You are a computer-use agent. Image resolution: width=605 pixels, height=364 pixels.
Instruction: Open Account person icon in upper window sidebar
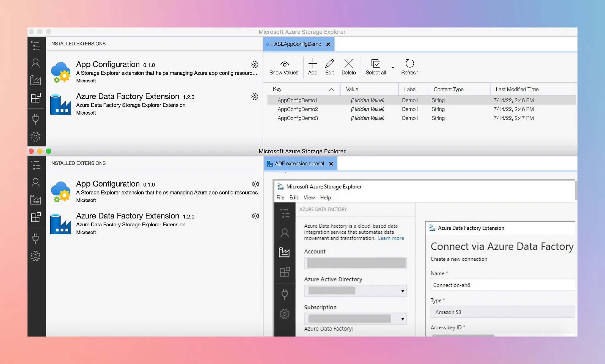(x=35, y=63)
